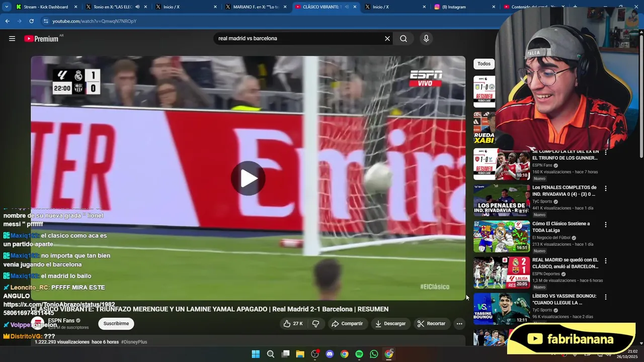The width and height of the screenshot is (644, 362).
Task: Open El Negocio del Fútbol channel
Action: click(551, 238)
